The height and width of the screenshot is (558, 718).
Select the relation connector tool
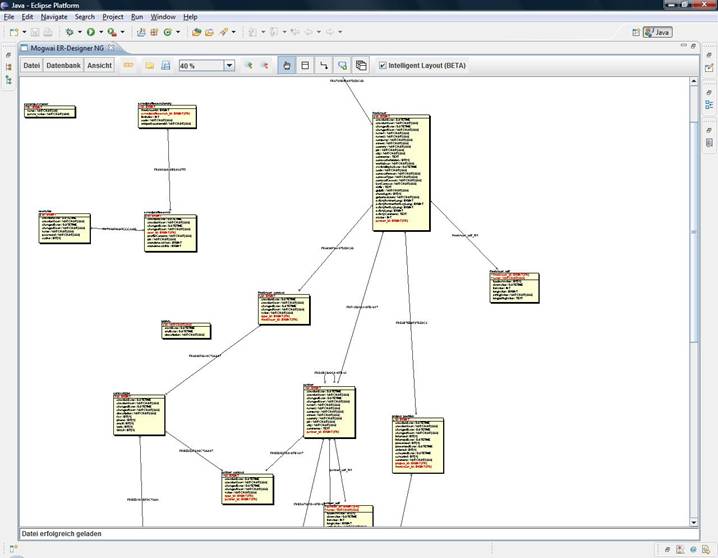point(324,65)
